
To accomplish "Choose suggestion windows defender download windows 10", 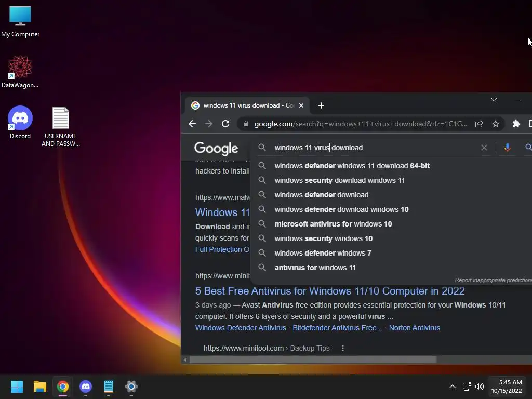I will [341, 210].
